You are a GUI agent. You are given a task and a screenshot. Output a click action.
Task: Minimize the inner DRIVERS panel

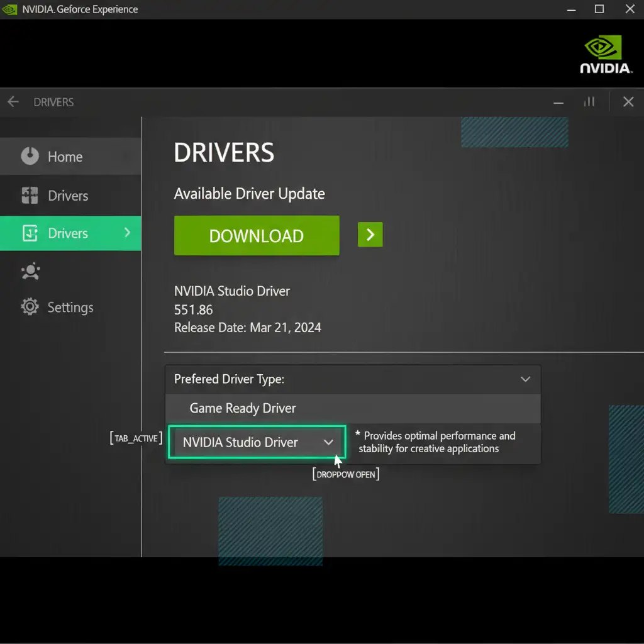pyautogui.click(x=559, y=102)
